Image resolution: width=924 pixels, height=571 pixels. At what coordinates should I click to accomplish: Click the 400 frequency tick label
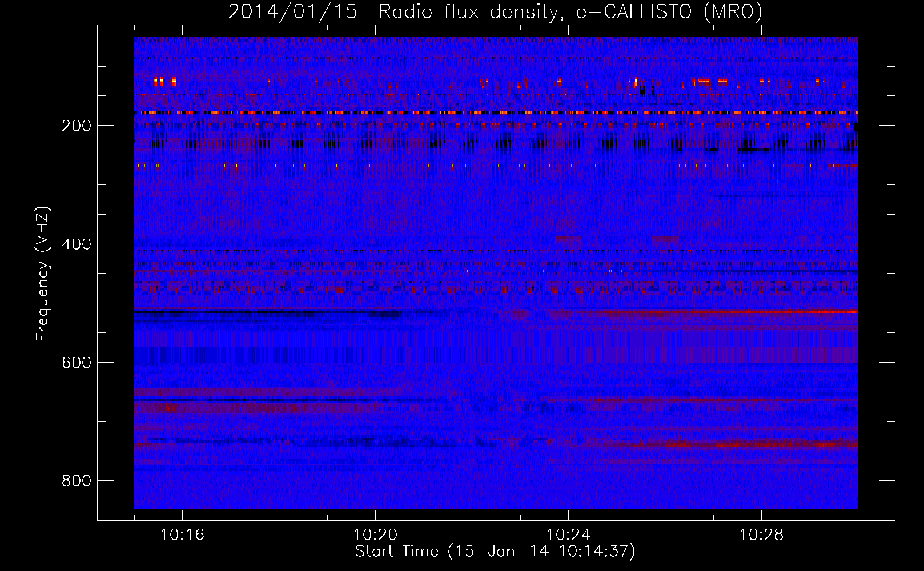tap(76, 244)
